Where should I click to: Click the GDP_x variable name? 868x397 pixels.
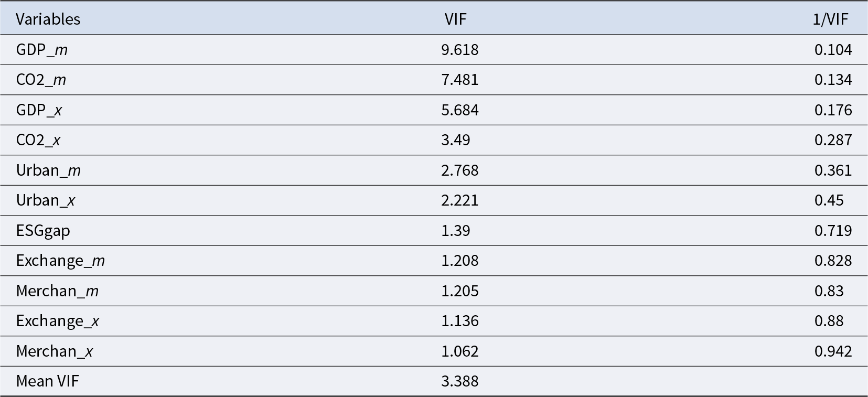(x=39, y=110)
